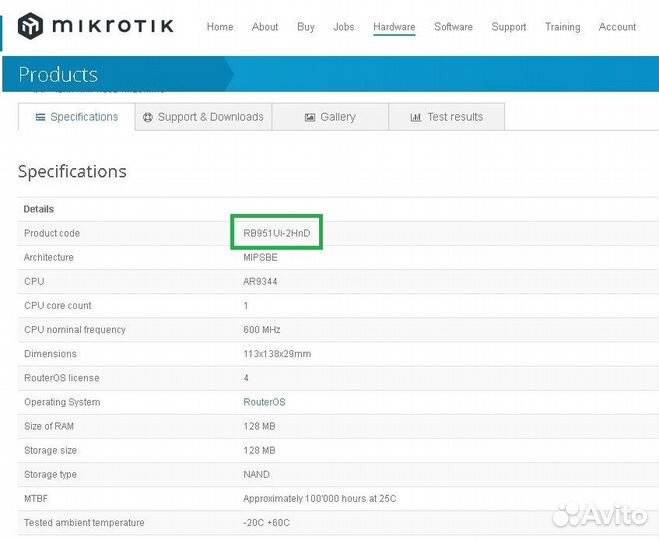Click the RouterOS license label

(x=61, y=378)
